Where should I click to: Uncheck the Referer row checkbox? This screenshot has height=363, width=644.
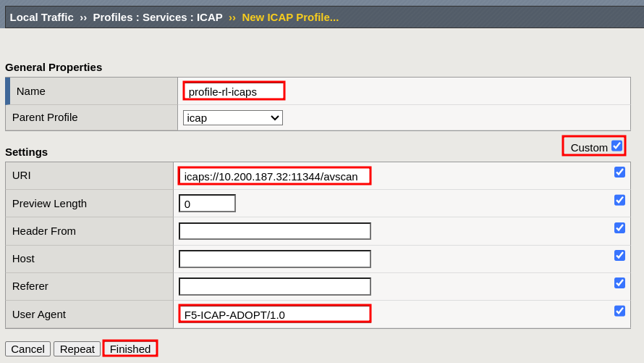[x=619, y=283]
